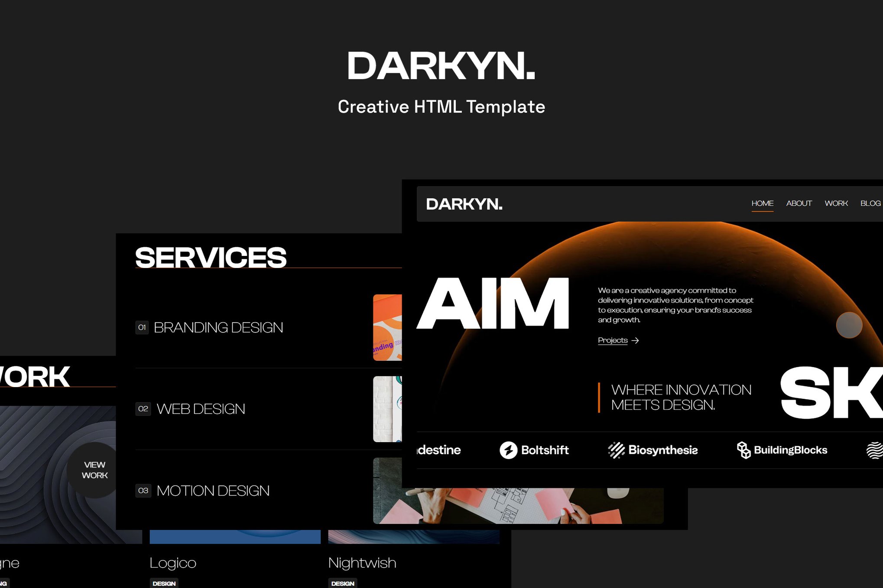Select the Web Design service row
883x588 pixels.
(201, 409)
